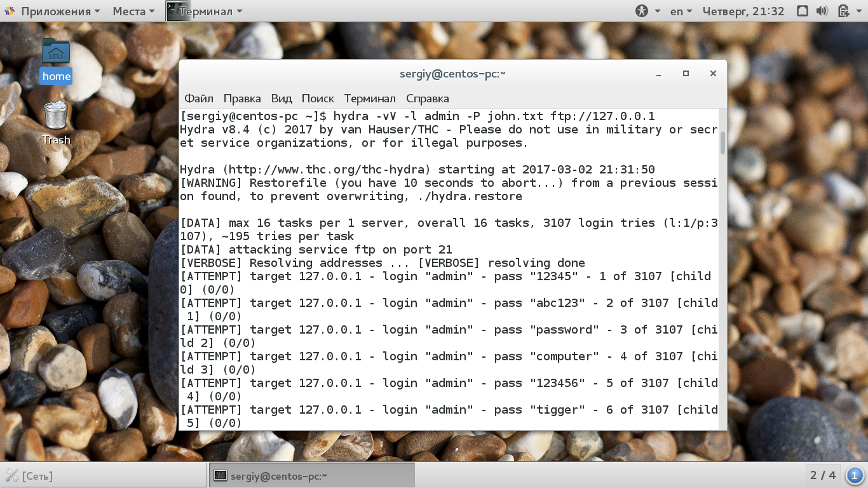Click the attempt line with pass "123456"
868x488 pixels.
coord(449,390)
